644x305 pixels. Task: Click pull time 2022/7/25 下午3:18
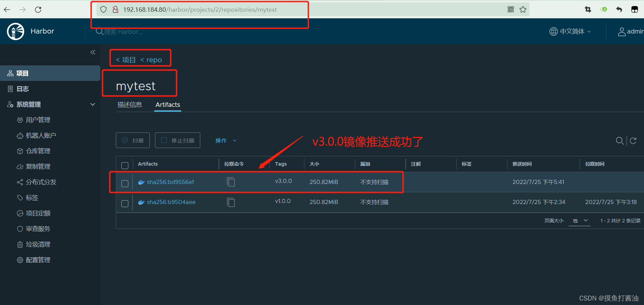point(611,202)
